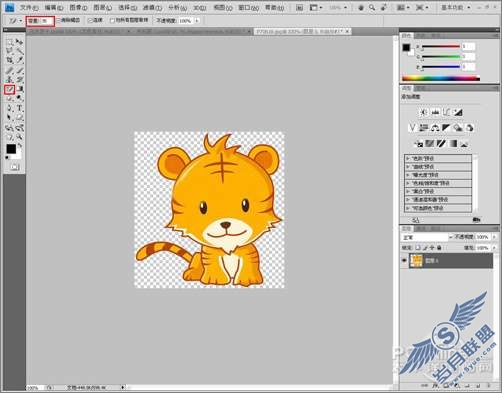The height and width of the screenshot is (393, 502).
Task: Select the Lasso tool
Action: coord(10,51)
